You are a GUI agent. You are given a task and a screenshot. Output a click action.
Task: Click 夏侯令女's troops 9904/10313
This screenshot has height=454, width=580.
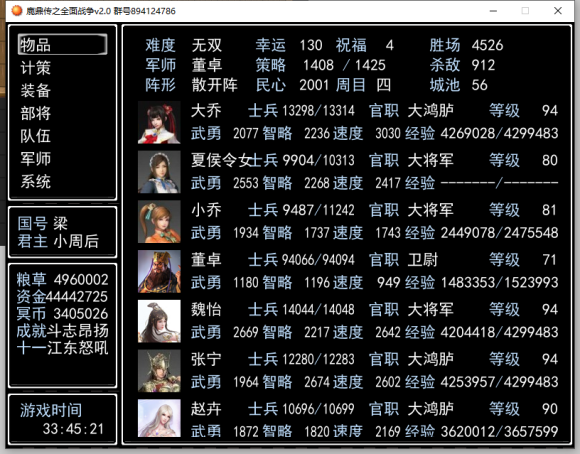click(x=318, y=160)
